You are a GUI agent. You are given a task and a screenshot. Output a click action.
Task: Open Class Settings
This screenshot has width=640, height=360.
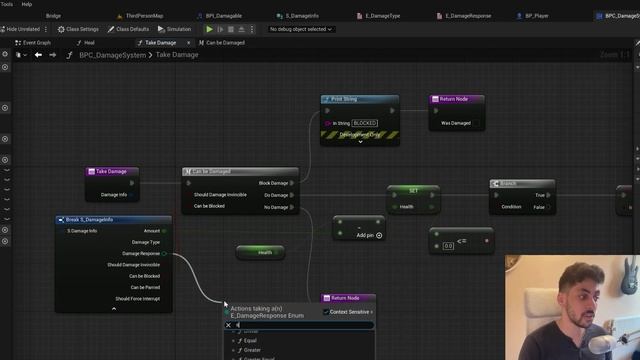click(78, 29)
